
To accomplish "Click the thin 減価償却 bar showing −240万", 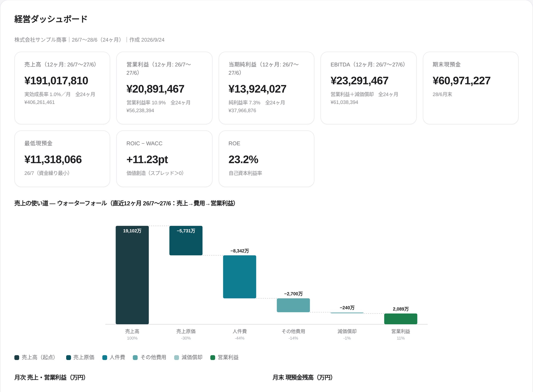I will coord(347,313).
